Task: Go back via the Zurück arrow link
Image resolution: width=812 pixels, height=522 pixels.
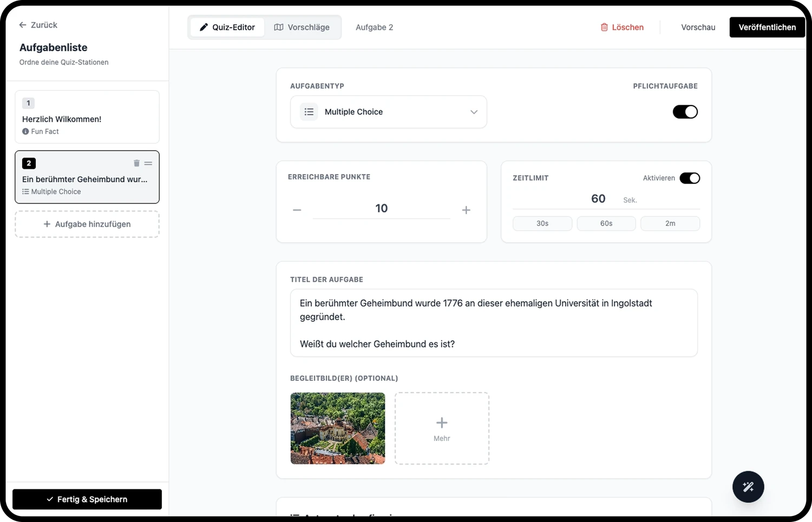Action: [x=38, y=25]
